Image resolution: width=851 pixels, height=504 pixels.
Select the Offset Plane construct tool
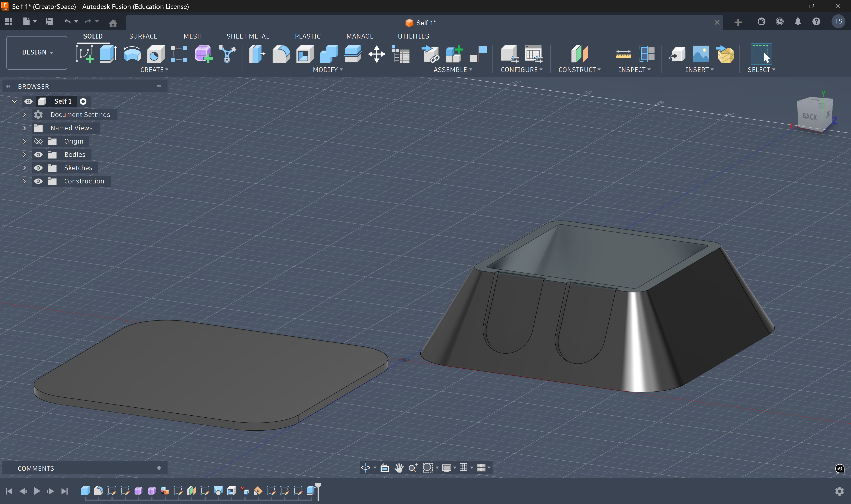click(x=579, y=54)
